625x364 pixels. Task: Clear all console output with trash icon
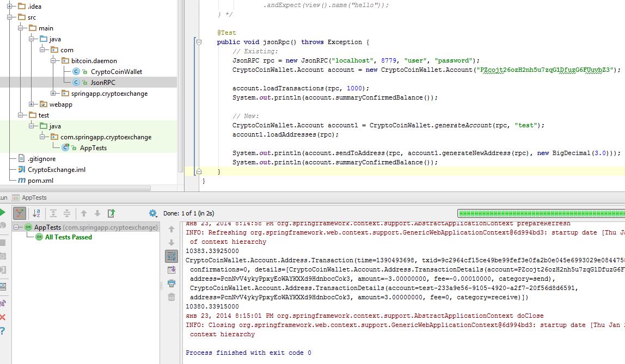[x=171, y=297]
